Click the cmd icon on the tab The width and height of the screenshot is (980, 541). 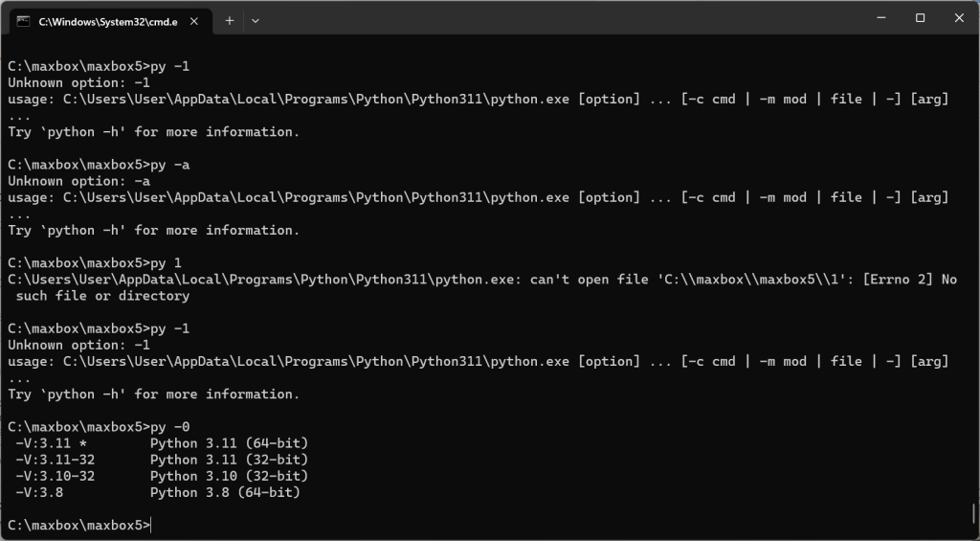23,20
